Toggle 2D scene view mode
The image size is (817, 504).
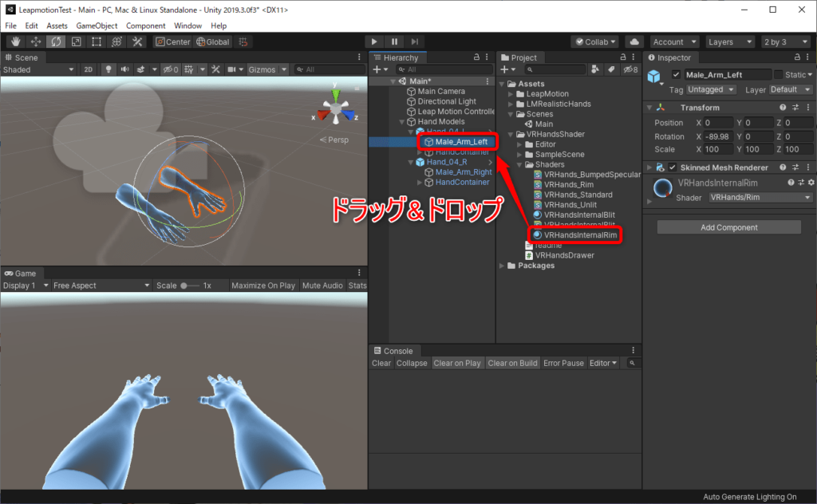coord(88,69)
